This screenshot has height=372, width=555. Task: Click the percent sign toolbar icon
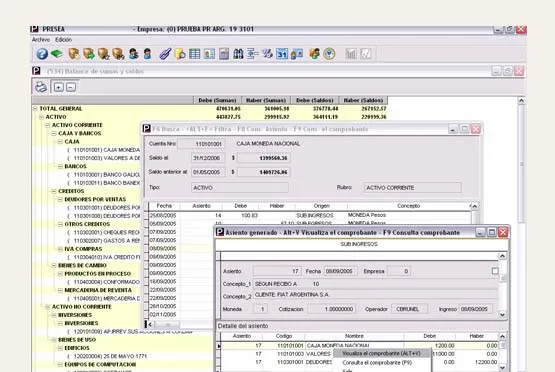tap(268, 54)
